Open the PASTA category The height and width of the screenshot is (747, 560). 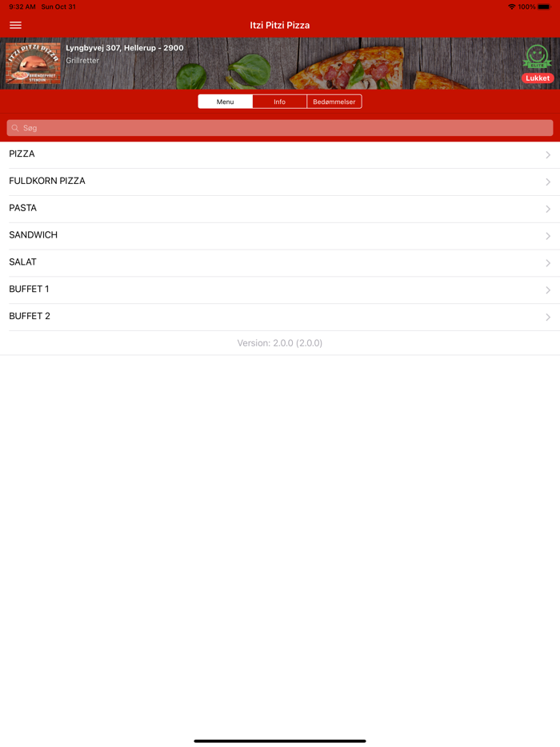click(280, 209)
